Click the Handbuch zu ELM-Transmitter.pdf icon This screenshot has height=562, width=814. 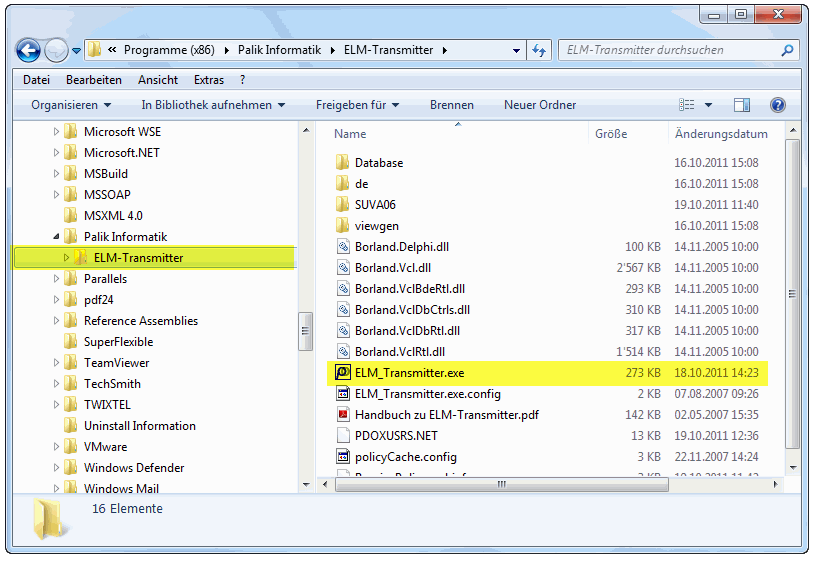[x=341, y=415]
